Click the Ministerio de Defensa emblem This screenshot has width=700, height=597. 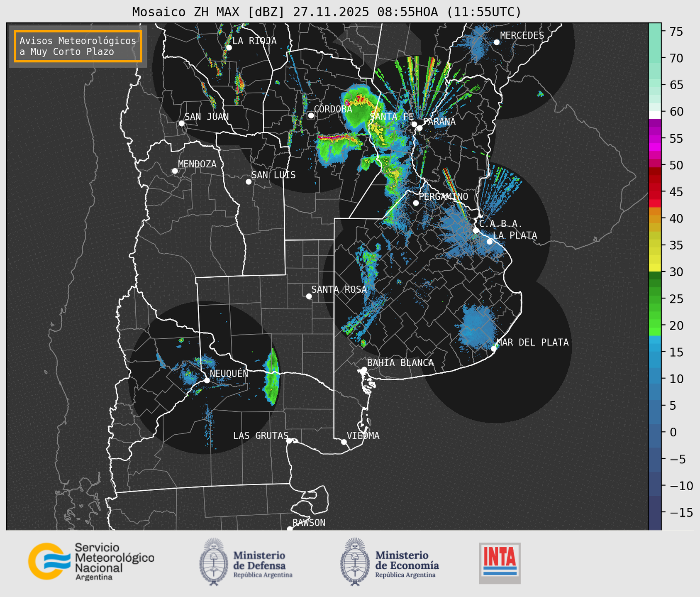(x=213, y=562)
